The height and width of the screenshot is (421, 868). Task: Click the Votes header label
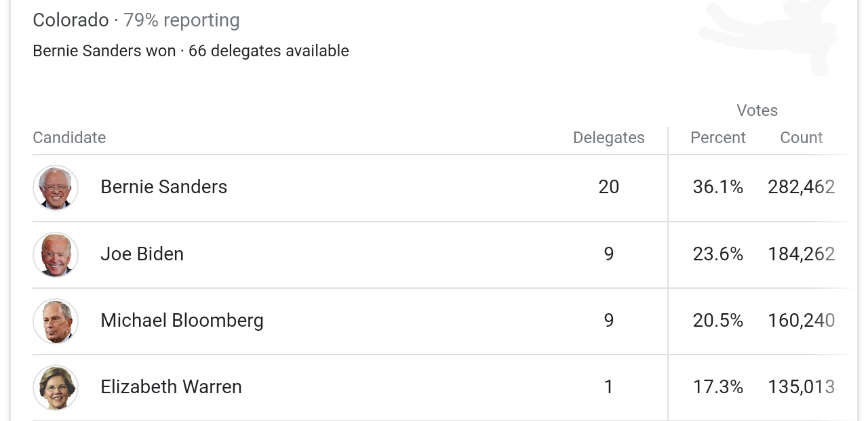[x=757, y=111]
